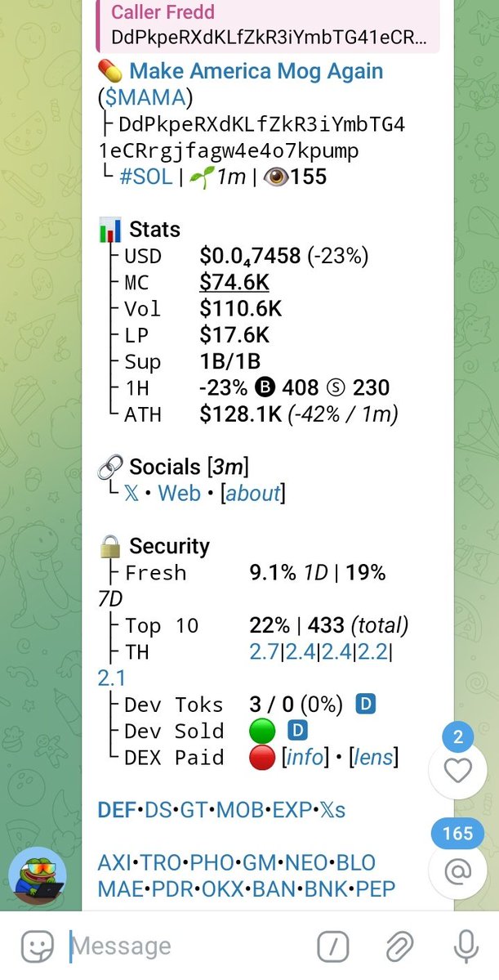Tap the Caller Fredd reply quote
Viewport: 499px width, 980px height.
[x=268, y=25]
